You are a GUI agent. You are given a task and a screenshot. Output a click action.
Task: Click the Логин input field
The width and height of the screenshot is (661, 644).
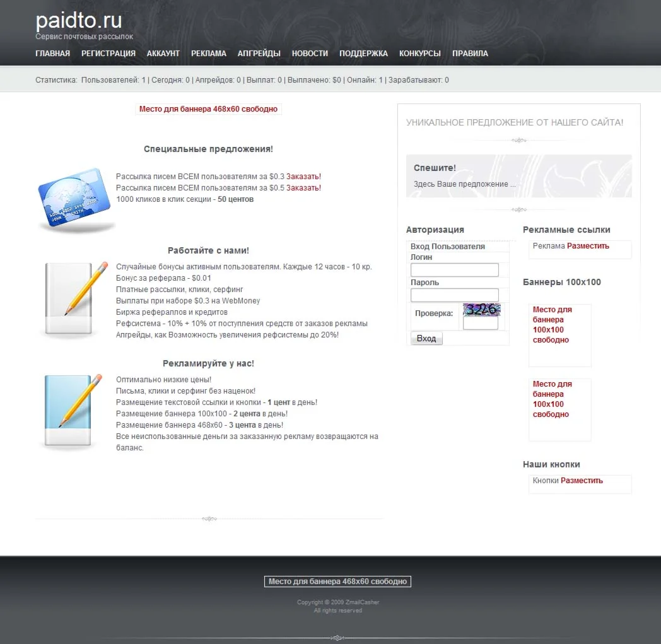point(454,269)
